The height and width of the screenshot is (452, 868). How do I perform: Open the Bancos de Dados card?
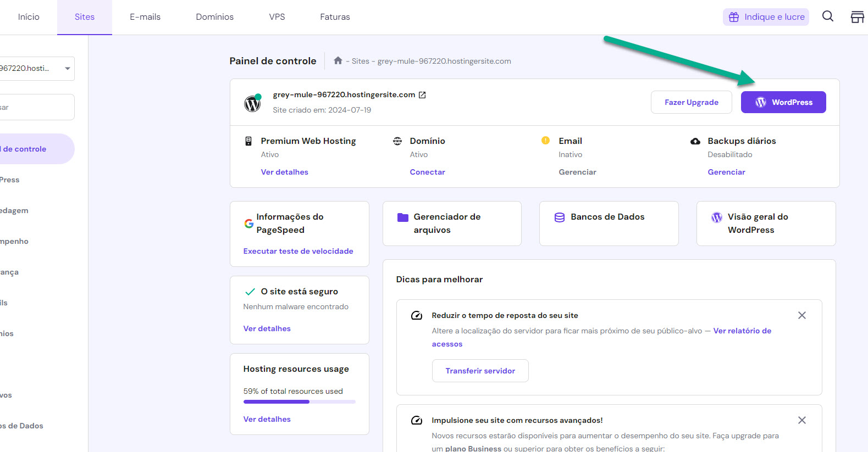point(609,224)
